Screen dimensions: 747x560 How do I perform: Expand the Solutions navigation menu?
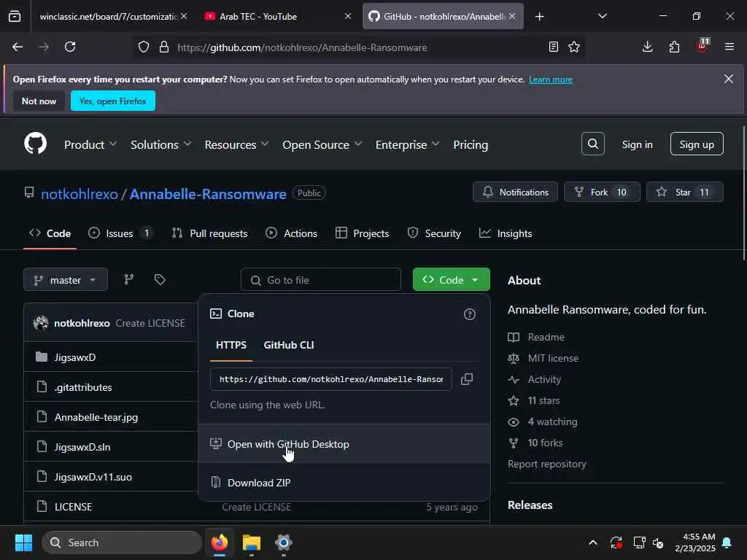click(161, 144)
